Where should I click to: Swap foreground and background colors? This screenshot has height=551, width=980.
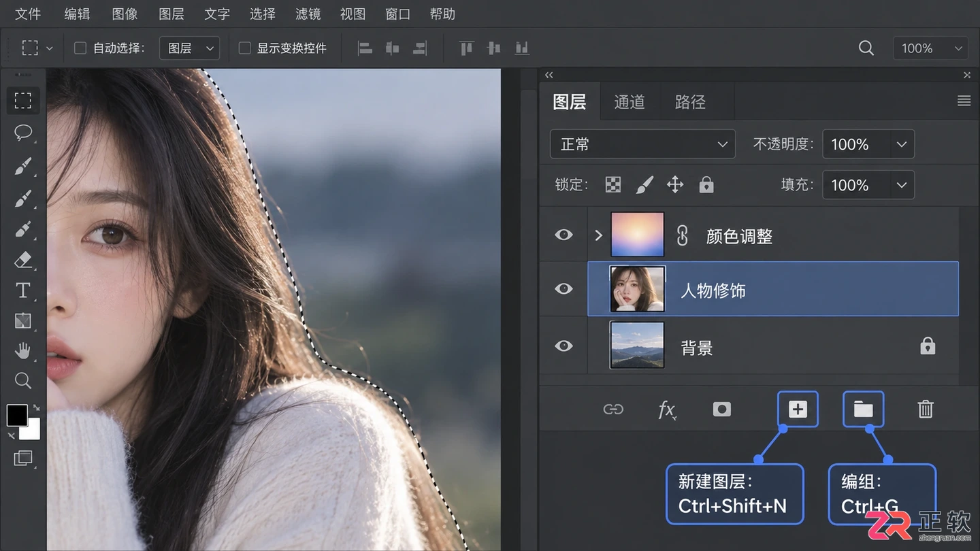tap(36, 407)
